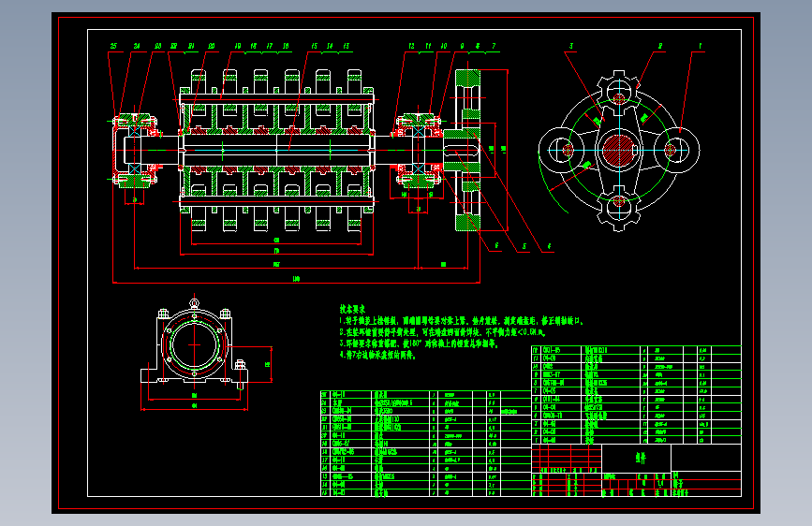Select part balloon number 6
The height and width of the screenshot is (526, 812).
(x=496, y=246)
